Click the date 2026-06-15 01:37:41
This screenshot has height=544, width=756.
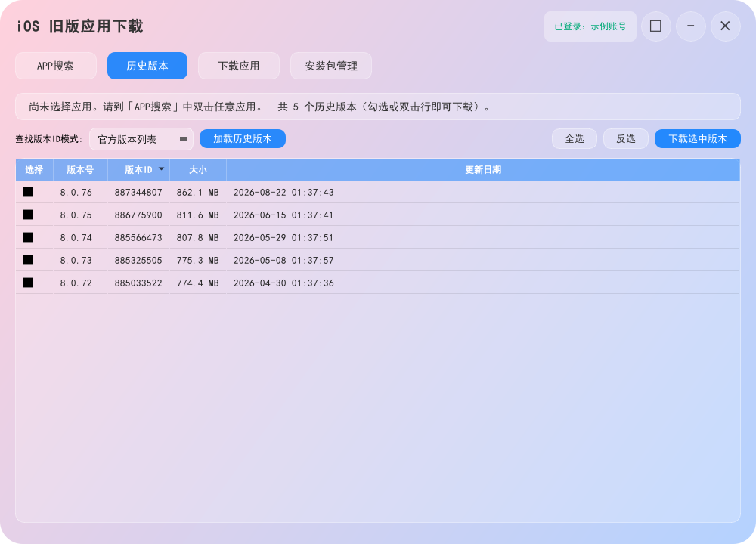[x=283, y=215]
